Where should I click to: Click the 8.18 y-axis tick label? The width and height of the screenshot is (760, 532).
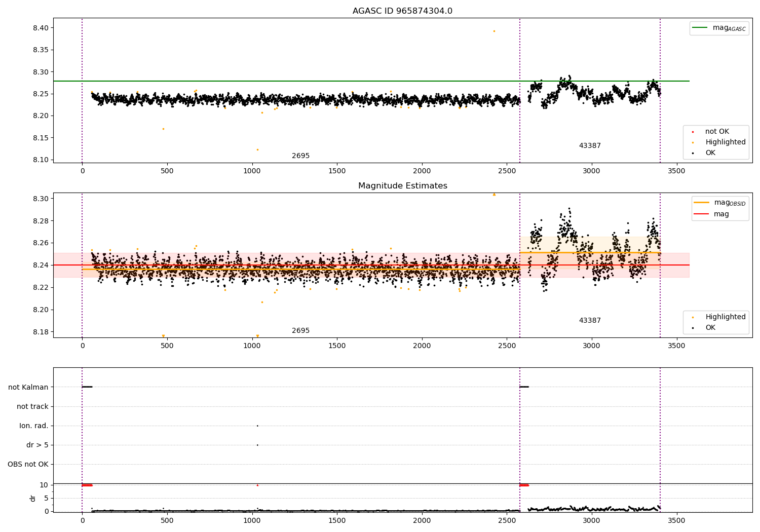pyautogui.click(x=41, y=332)
